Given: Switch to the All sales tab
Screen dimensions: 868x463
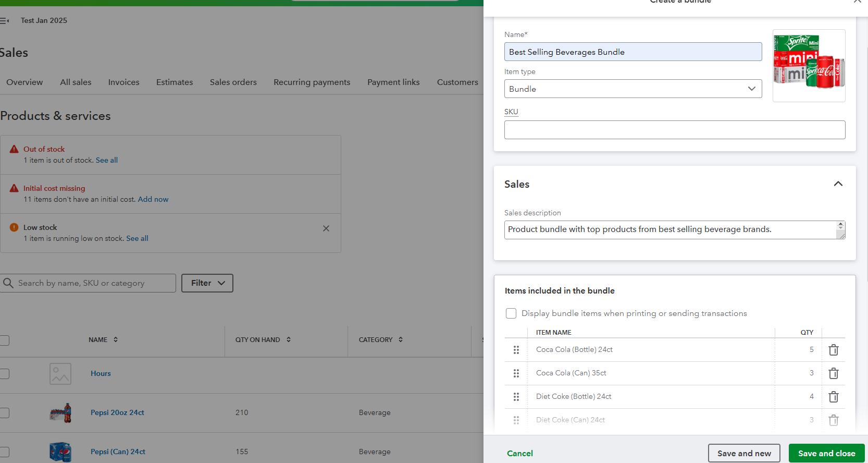Looking at the screenshot, I should point(76,82).
